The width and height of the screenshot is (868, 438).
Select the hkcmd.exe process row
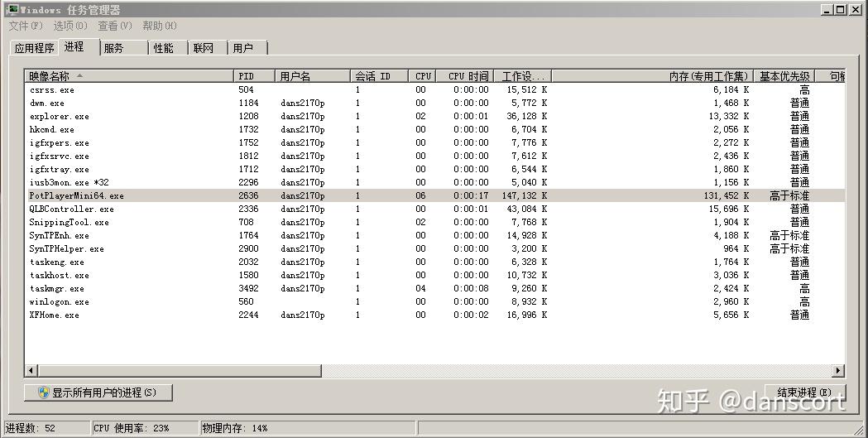click(x=434, y=129)
